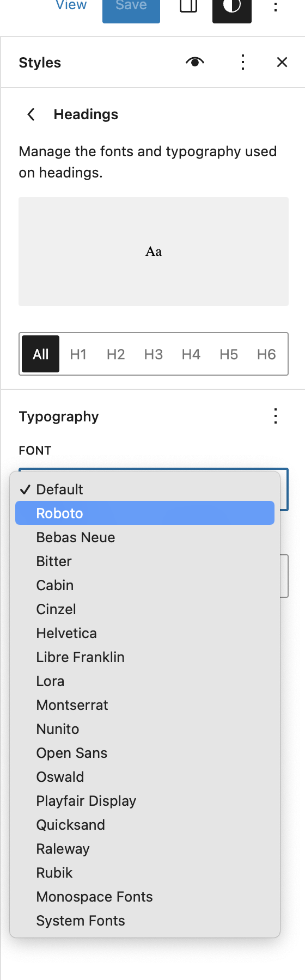Go back from Headings panel
The width and height of the screenshot is (305, 980).
pyautogui.click(x=32, y=114)
